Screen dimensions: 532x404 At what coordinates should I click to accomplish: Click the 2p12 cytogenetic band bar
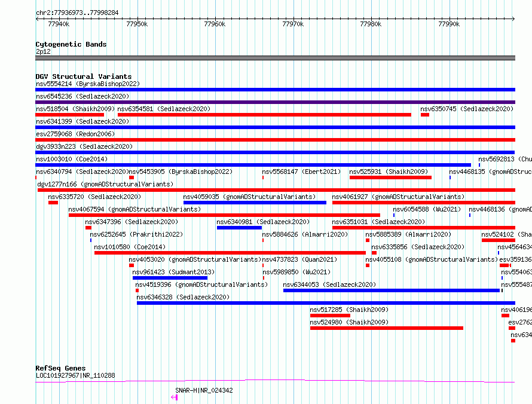click(275, 58)
